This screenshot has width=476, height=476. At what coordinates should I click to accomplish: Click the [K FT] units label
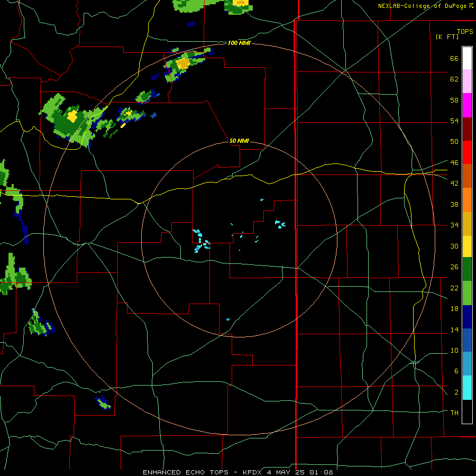point(447,36)
